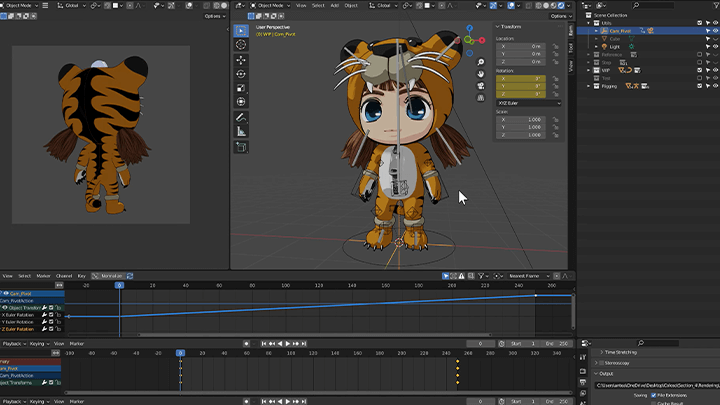Choose the Annotate pencil tool
Image resolution: width=720 pixels, height=405 pixels.
pyautogui.click(x=241, y=118)
